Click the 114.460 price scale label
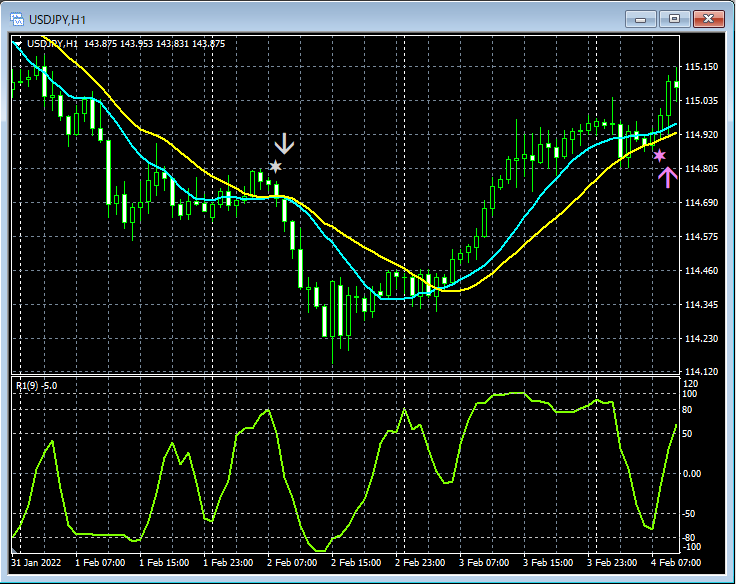Viewport: 737px width, 584px height. point(701,270)
